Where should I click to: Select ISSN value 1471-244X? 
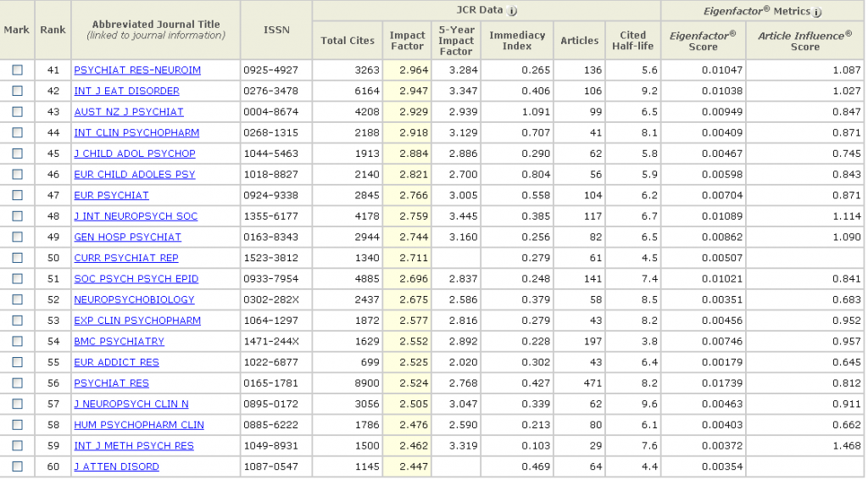coord(271,342)
